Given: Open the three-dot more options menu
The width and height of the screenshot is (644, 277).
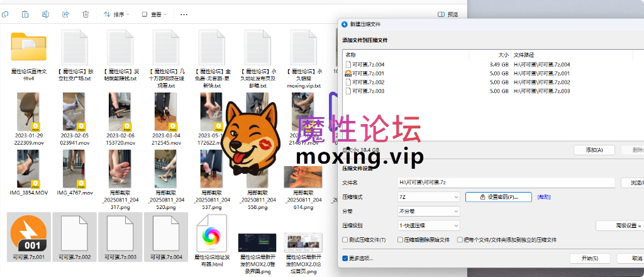Looking at the screenshot, I should (184, 14).
